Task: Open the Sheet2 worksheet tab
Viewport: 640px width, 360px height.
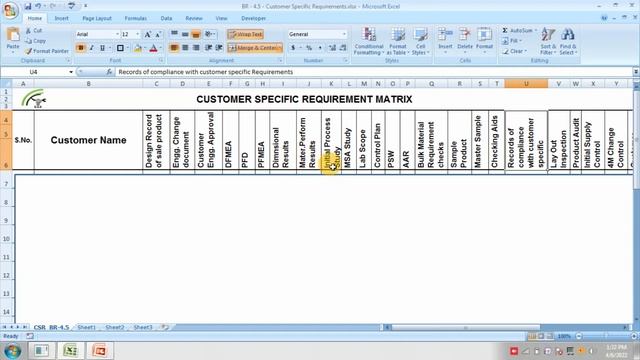Action: [x=115, y=327]
